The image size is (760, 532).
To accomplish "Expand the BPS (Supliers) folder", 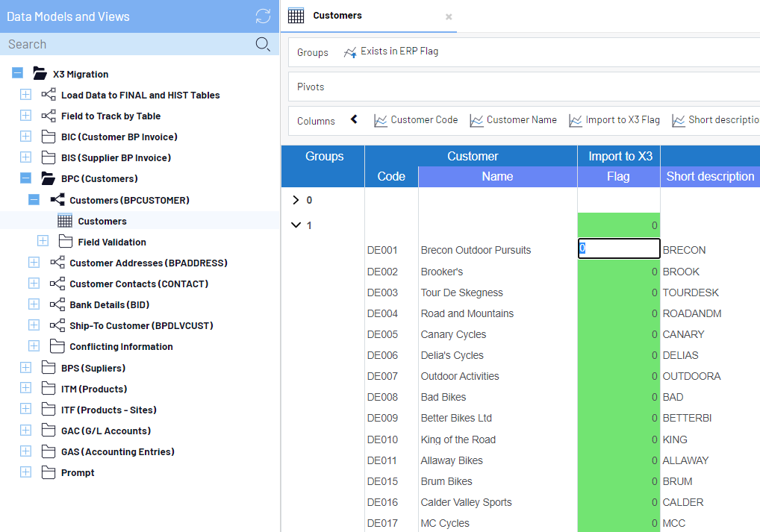I will 25,368.
